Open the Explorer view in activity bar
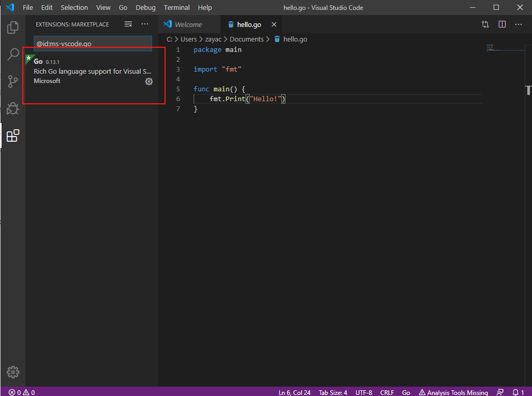This screenshot has width=532, height=396. point(13,28)
